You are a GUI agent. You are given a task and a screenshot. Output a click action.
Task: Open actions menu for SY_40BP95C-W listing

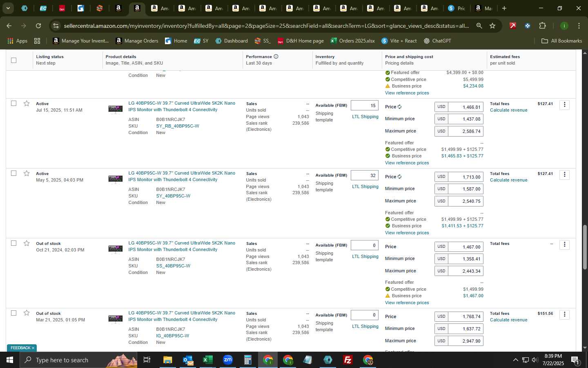tap(565, 175)
